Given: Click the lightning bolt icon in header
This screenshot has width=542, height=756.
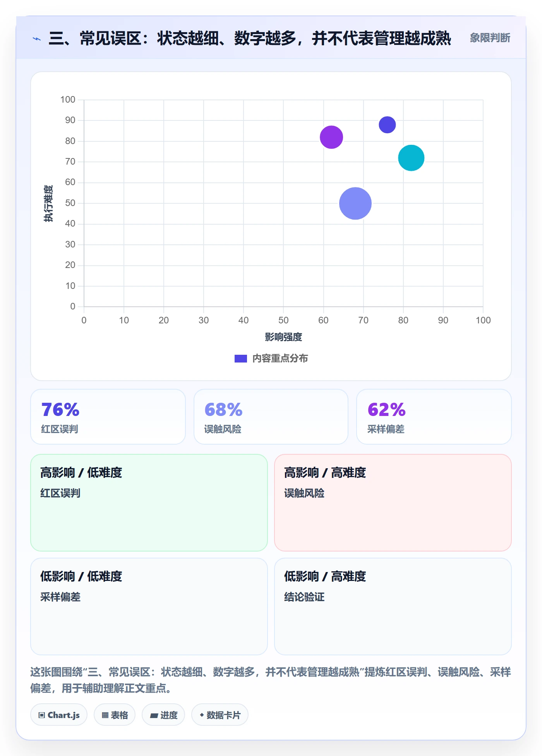Looking at the screenshot, I should click(x=37, y=39).
